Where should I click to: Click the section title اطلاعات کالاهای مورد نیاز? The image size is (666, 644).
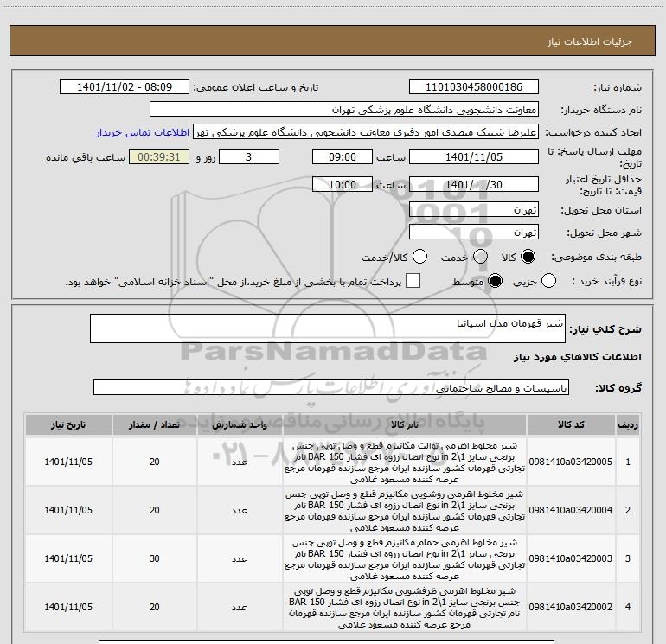coord(578,357)
